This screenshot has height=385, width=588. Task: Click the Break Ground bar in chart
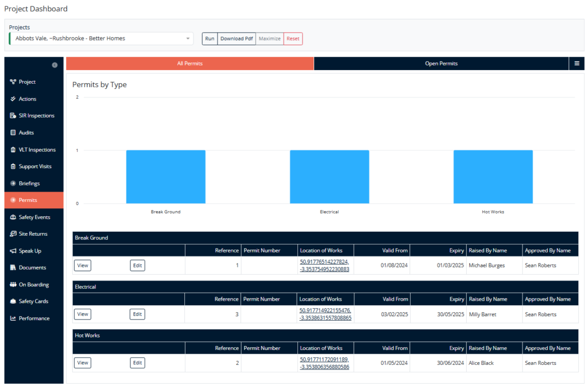pyautogui.click(x=166, y=177)
